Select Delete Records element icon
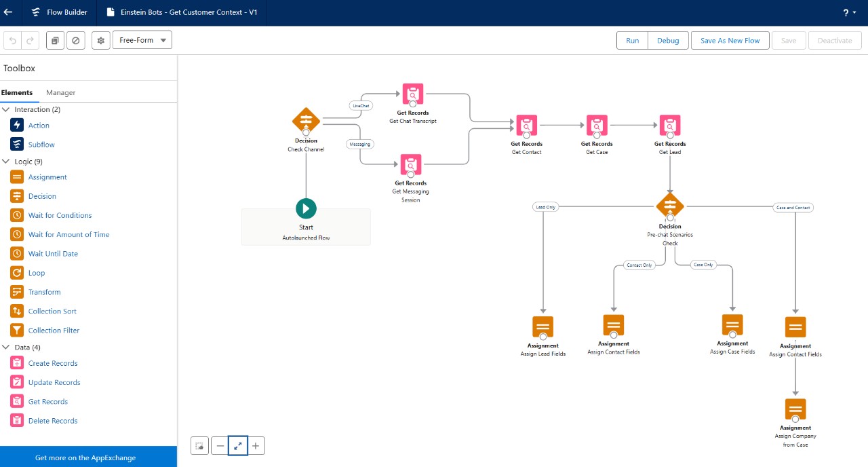The image size is (868, 467). click(x=17, y=420)
